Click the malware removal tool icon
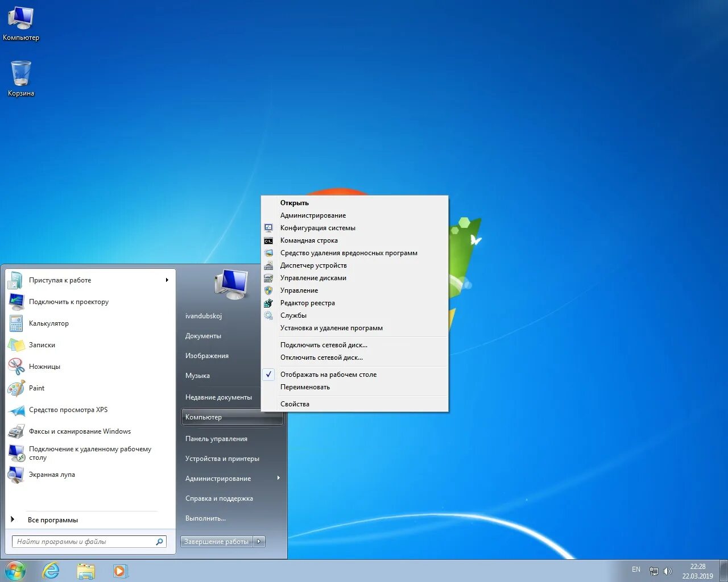Viewport: 728px width, 582px height. (268, 253)
